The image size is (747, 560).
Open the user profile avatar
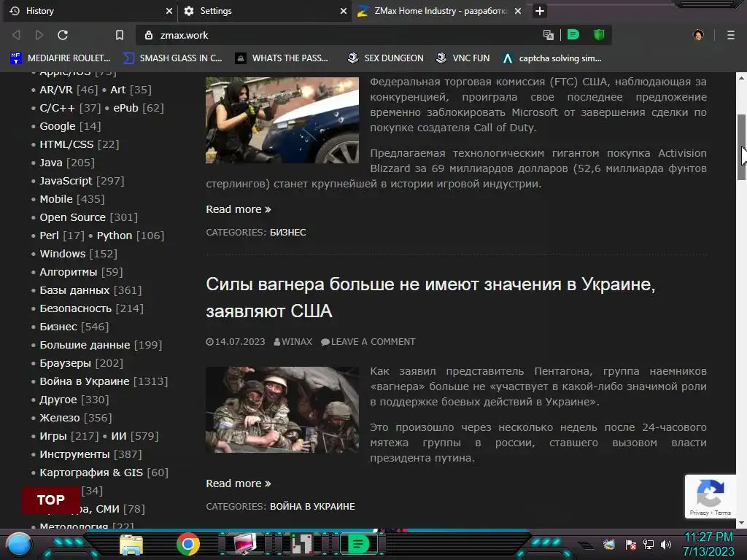(x=698, y=35)
